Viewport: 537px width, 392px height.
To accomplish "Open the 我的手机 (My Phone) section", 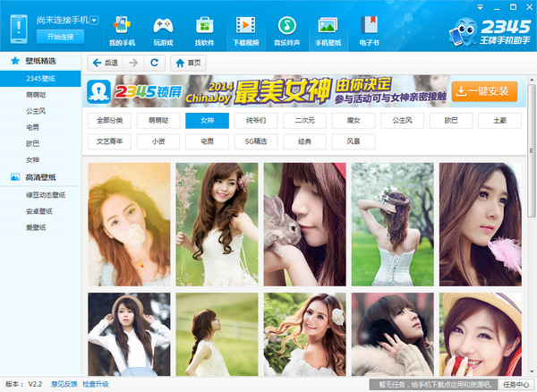I will (x=122, y=30).
